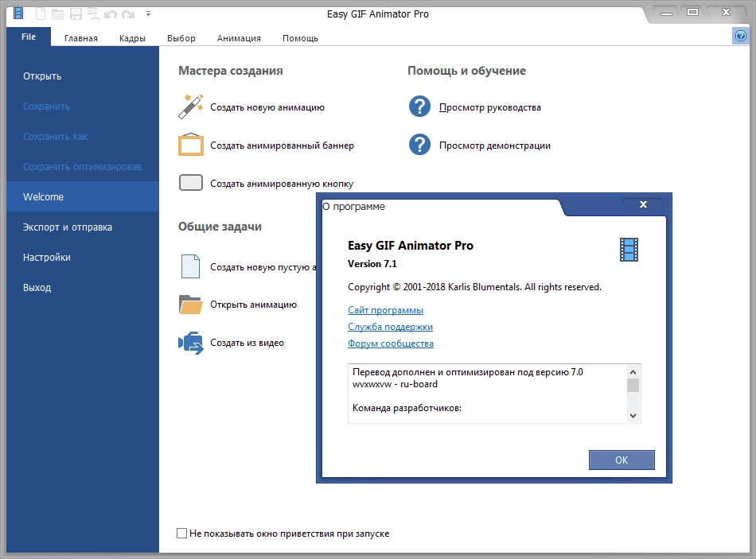Click the film-strip logo in the О программе dialog
756x559 pixels.
point(629,250)
